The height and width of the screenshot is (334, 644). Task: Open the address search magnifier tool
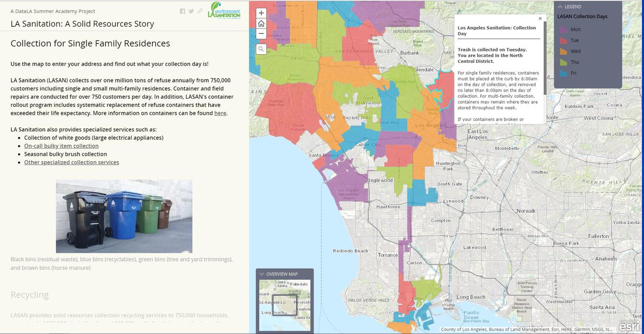click(x=261, y=49)
